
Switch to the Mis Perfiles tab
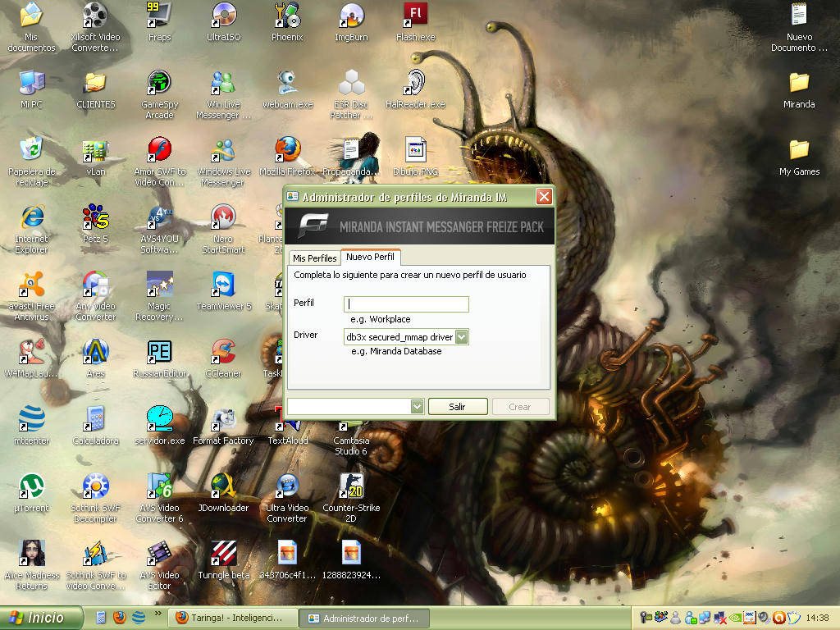(x=314, y=258)
